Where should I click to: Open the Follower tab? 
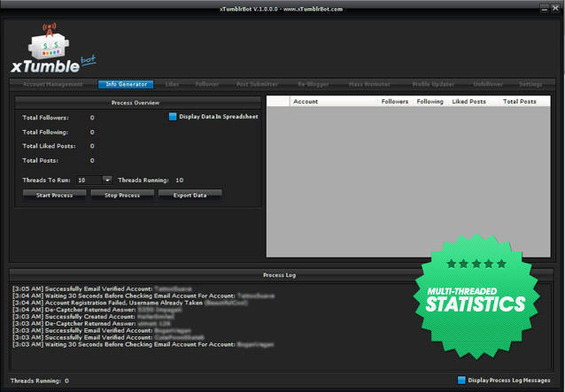(x=207, y=84)
